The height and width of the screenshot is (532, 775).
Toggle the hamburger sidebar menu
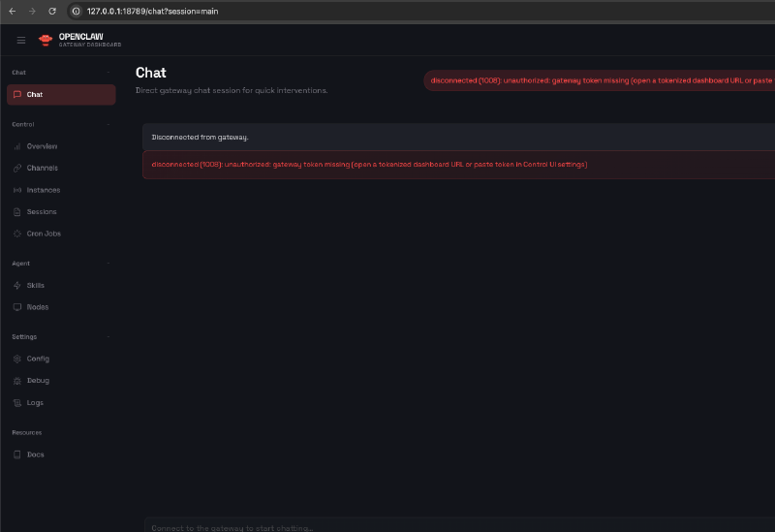[21, 40]
